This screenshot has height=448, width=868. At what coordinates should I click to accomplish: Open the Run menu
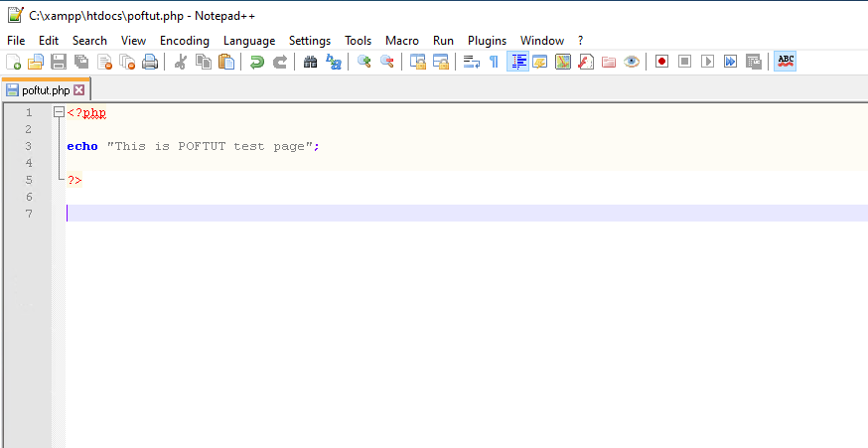pos(443,41)
